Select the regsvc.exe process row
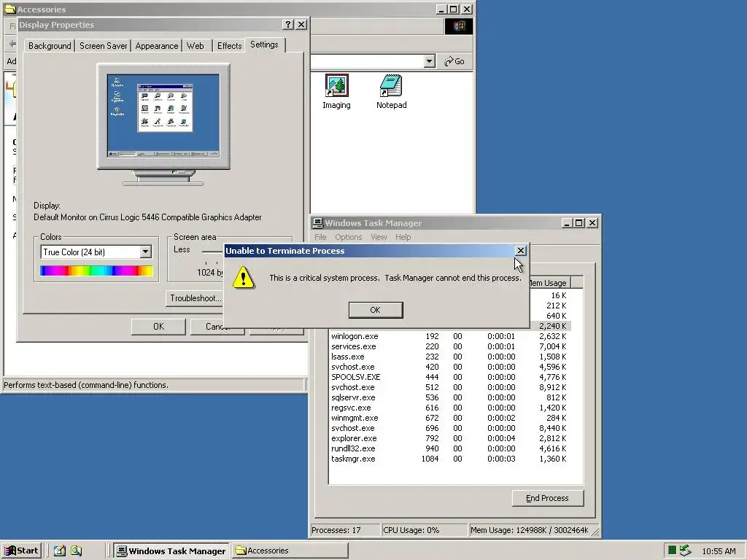 click(449, 408)
